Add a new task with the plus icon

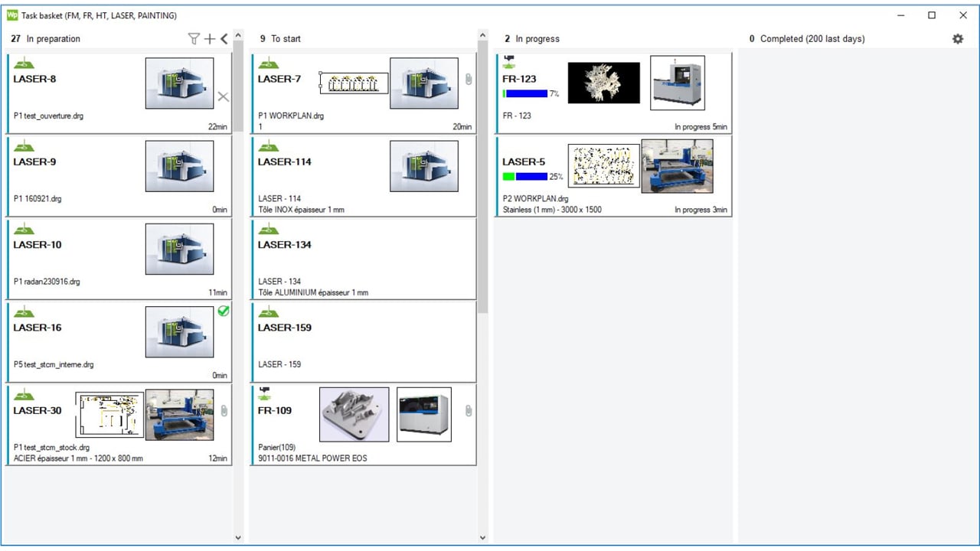pos(209,39)
